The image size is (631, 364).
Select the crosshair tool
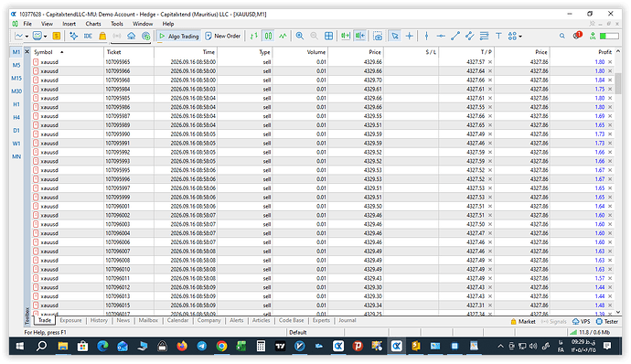410,37
